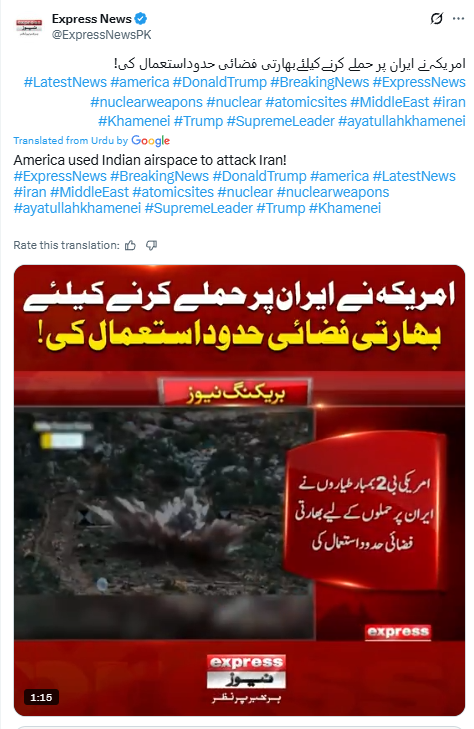The image size is (474, 729).
Task: Open the Express News profile avatar
Action: 29,27
